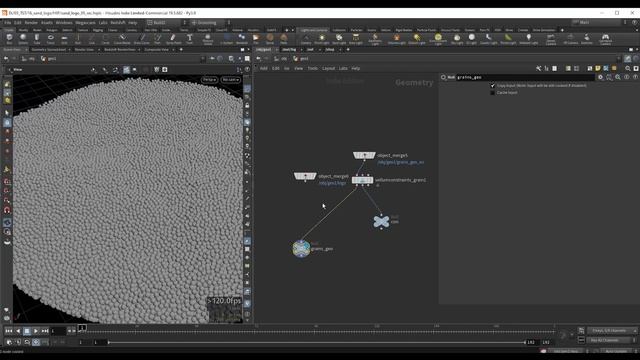640x360 pixels.
Task: Open the File menu
Action: point(8,23)
